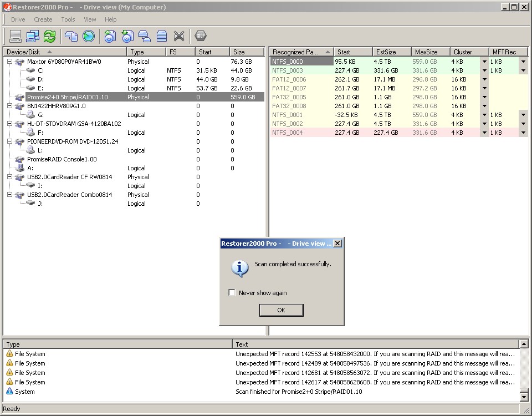The image size is (532, 416).
Task: Click the local computer toolbar icon
Action: (x=16, y=36)
